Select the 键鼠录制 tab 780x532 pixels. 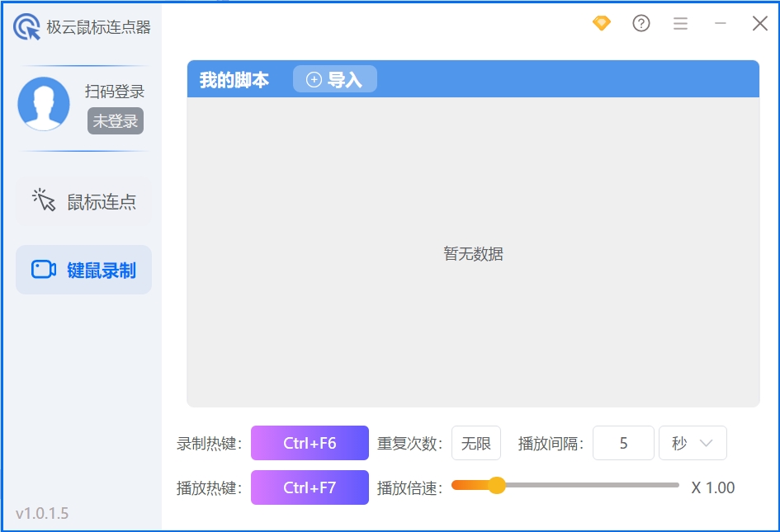[x=83, y=270]
